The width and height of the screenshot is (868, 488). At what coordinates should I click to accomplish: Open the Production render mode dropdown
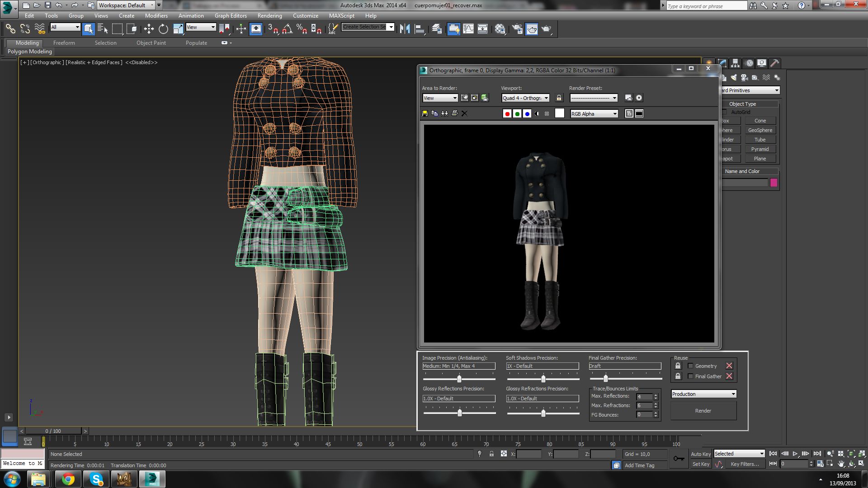703,394
